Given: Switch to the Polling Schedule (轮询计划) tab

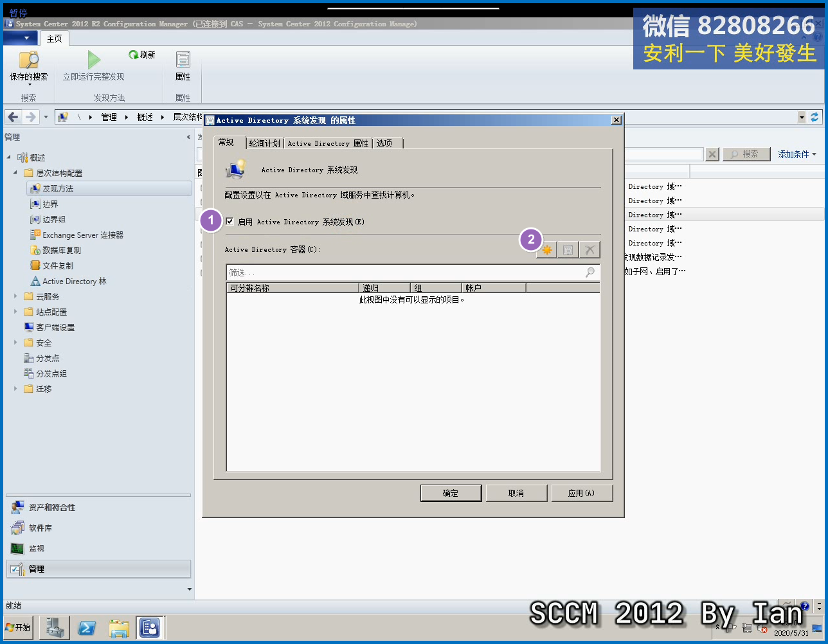Looking at the screenshot, I should 265,143.
